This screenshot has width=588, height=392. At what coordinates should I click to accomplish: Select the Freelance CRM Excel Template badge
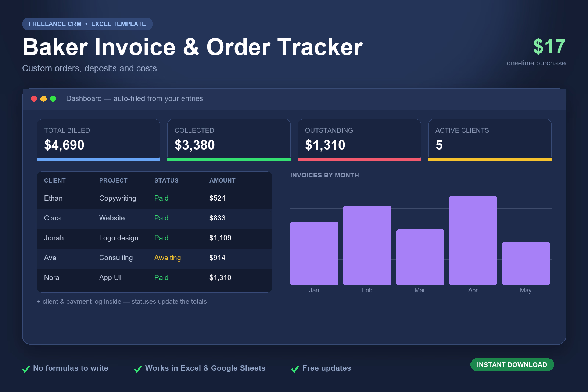[x=87, y=24]
